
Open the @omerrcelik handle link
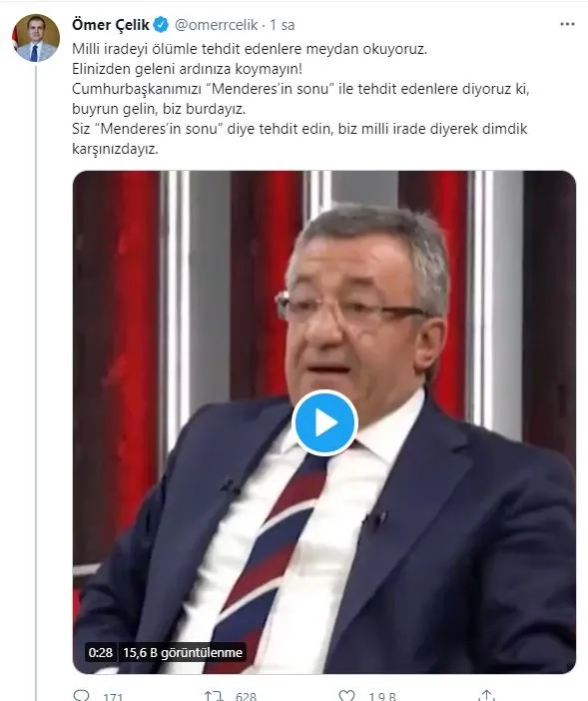point(216,25)
